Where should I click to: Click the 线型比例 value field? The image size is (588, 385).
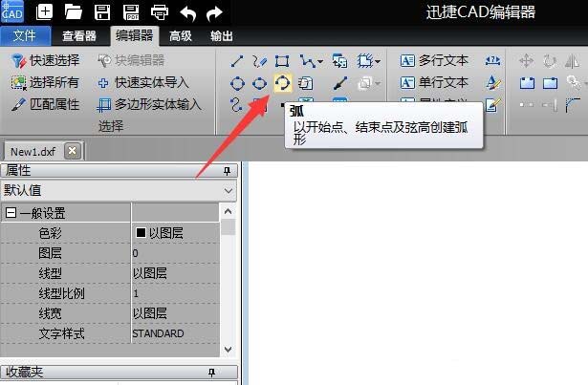[175, 293]
